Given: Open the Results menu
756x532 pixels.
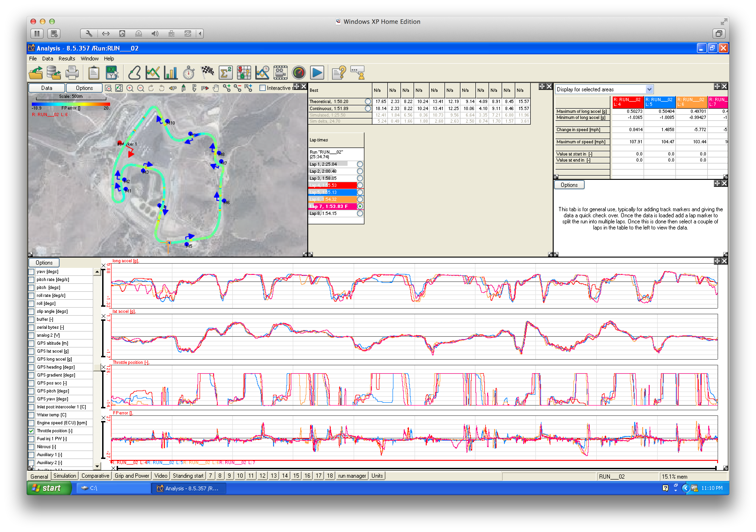Looking at the screenshot, I should 67,58.
